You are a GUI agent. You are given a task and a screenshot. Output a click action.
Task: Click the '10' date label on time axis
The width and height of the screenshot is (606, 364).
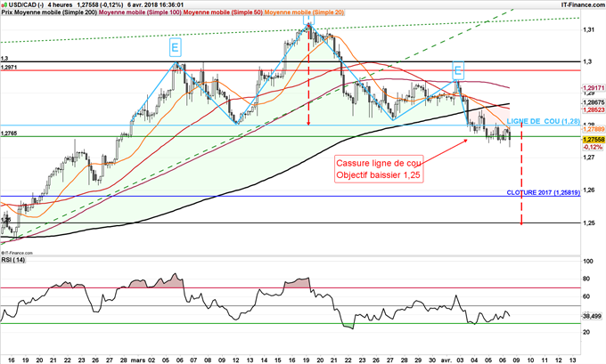pos(530,360)
